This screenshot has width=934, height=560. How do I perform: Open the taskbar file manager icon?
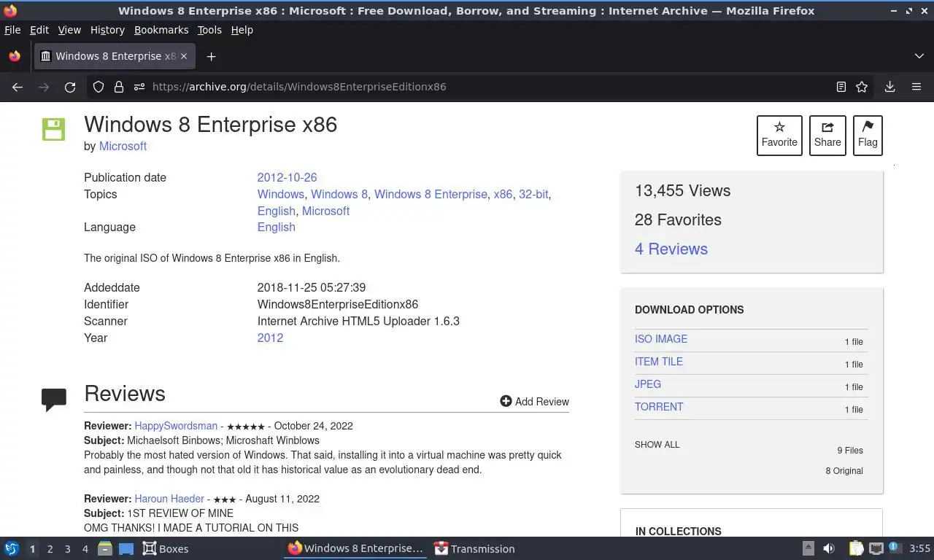pyautogui.click(x=105, y=548)
